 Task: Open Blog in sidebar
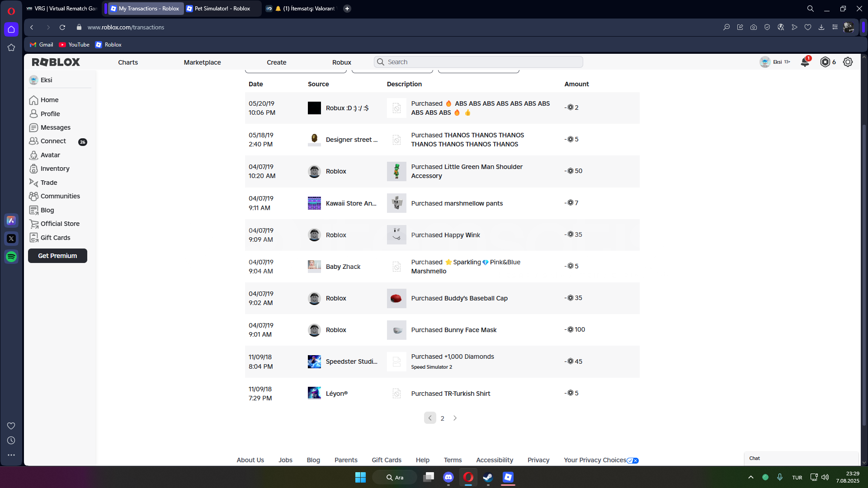pos(41,210)
